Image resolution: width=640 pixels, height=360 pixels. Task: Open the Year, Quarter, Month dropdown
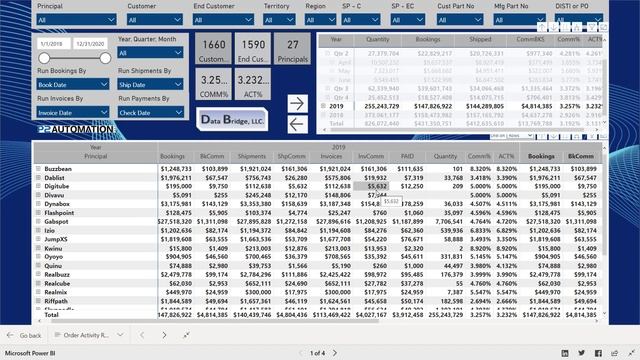150,53
